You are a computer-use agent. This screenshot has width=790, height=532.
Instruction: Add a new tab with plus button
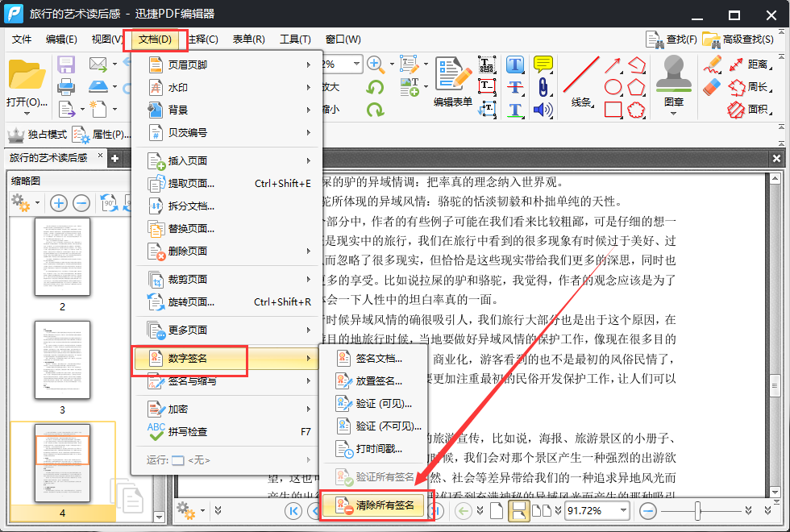(115, 158)
